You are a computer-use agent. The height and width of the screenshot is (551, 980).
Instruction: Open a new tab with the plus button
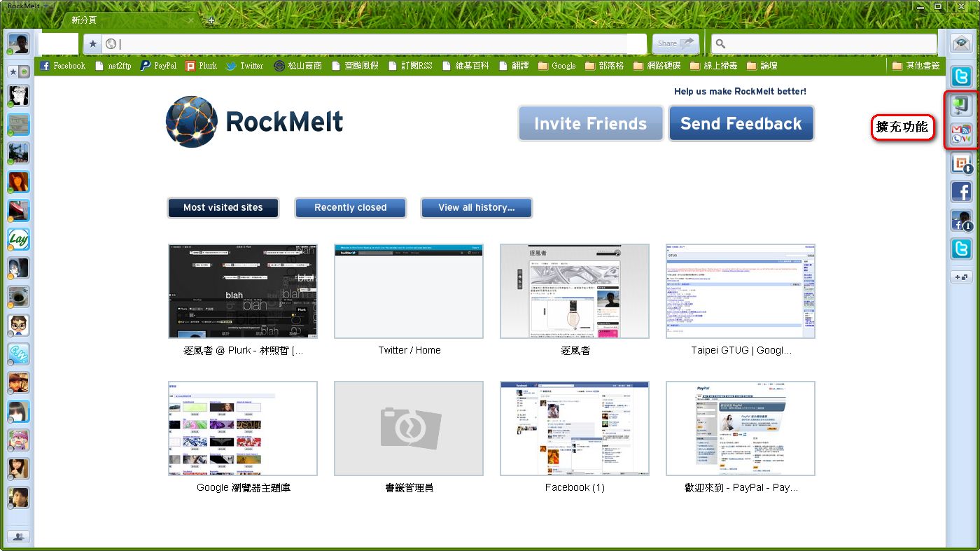[x=211, y=20]
